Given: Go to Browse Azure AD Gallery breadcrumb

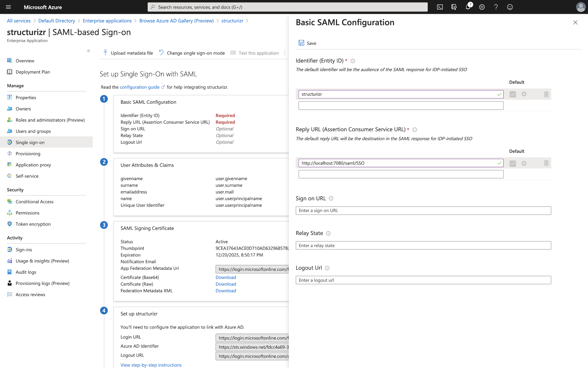Looking at the screenshot, I should pyautogui.click(x=176, y=21).
